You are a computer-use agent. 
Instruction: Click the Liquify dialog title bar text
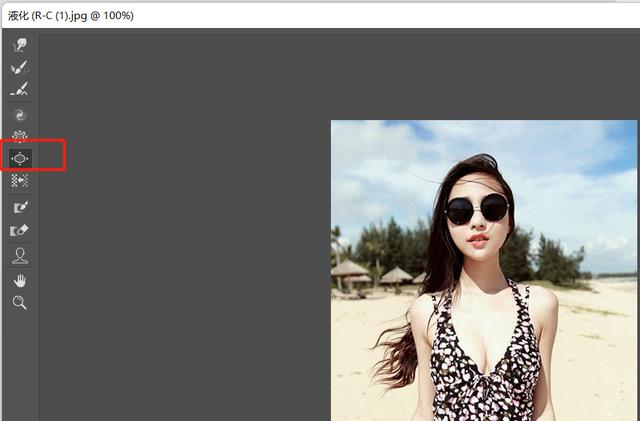[x=71, y=16]
